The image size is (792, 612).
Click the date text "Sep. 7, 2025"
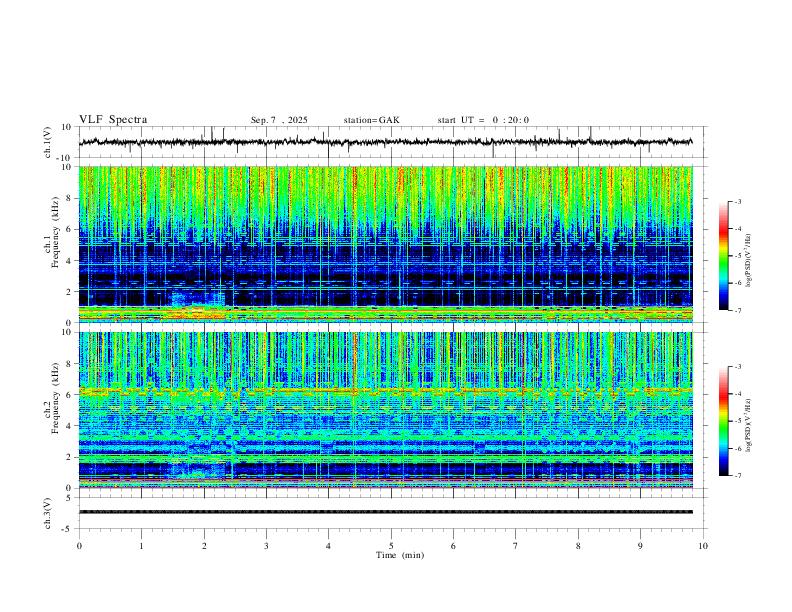tap(279, 120)
